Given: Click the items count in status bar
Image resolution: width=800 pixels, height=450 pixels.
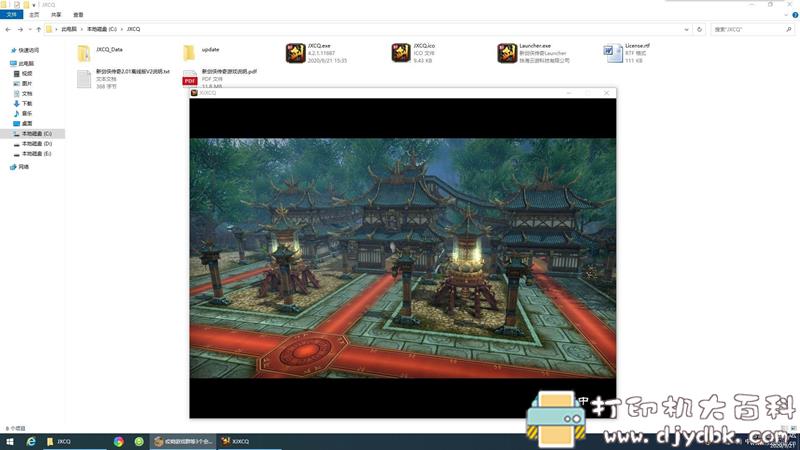Looking at the screenshot, I should [x=15, y=429].
